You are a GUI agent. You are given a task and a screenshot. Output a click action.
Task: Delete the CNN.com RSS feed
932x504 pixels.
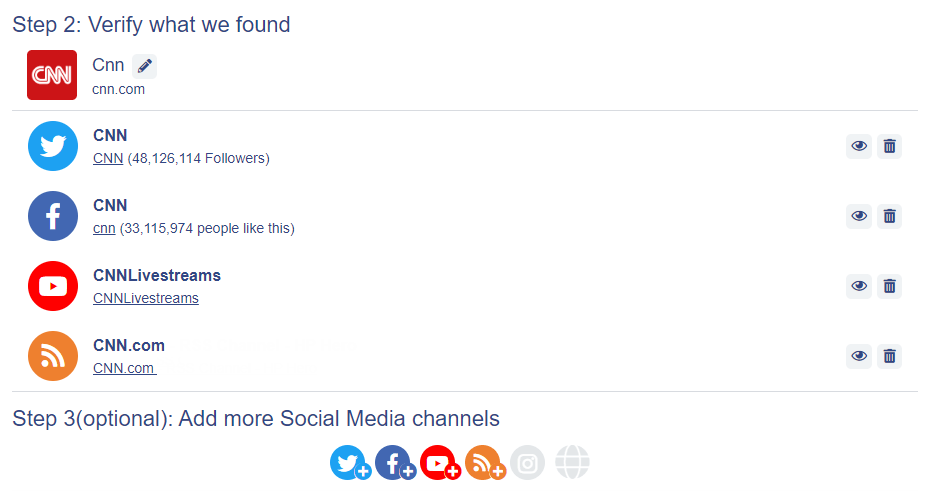tap(889, 357)
